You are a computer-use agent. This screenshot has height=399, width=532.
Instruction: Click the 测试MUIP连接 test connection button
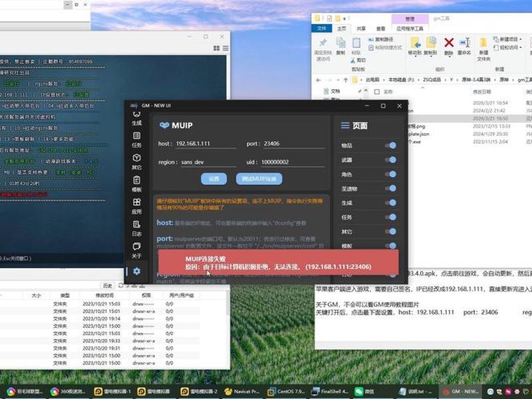[259, 179]
